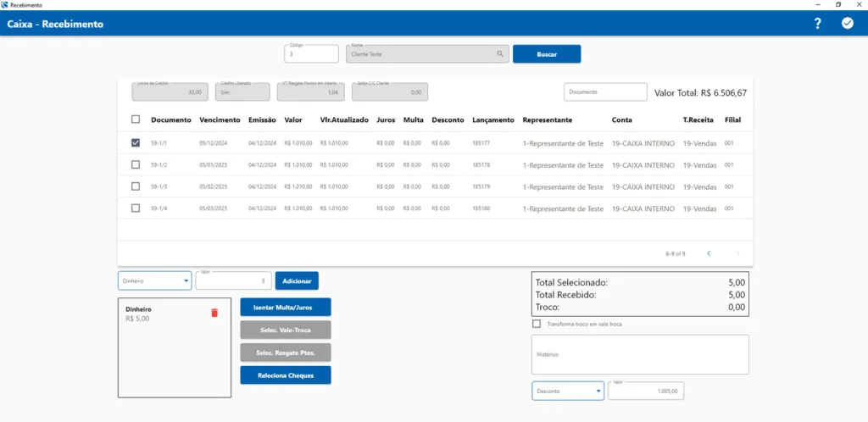This screenshot has height=422, width=868.
Task: Click the Recebimento app icon in title bar
Action: [x=5, y=5]
